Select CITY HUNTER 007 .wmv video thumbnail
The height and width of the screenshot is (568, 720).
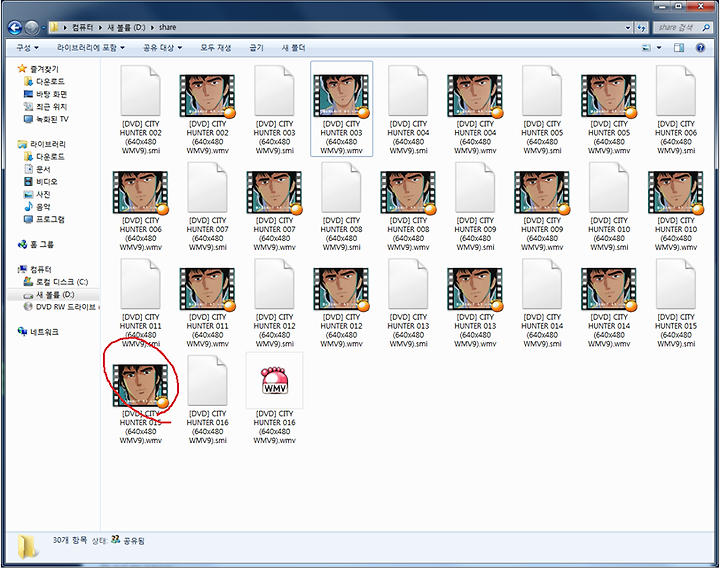pyautogui.click(x=274, y=192)
